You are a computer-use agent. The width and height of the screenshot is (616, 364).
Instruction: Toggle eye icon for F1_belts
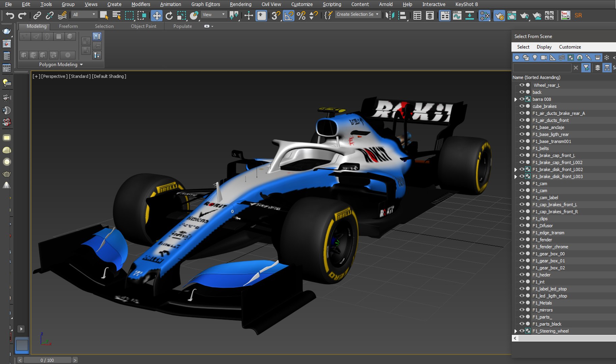[522, 148]
